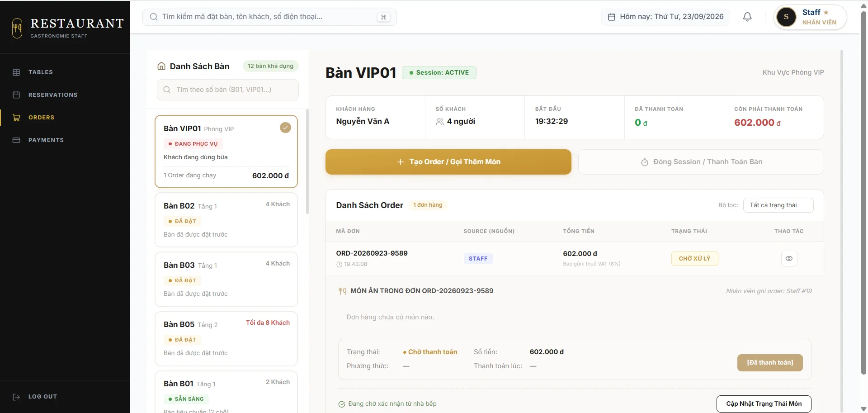Select the Bàn B01 table card

point(226,392)
